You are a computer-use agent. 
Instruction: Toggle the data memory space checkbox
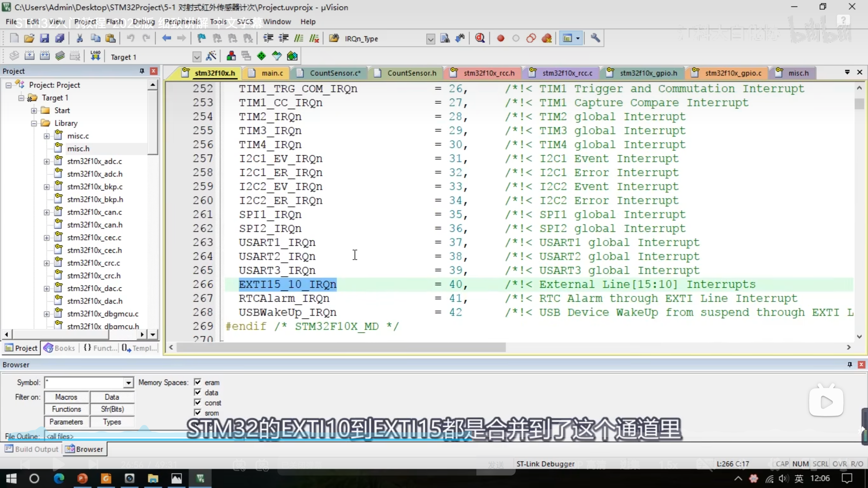click(x=198, y=392)
